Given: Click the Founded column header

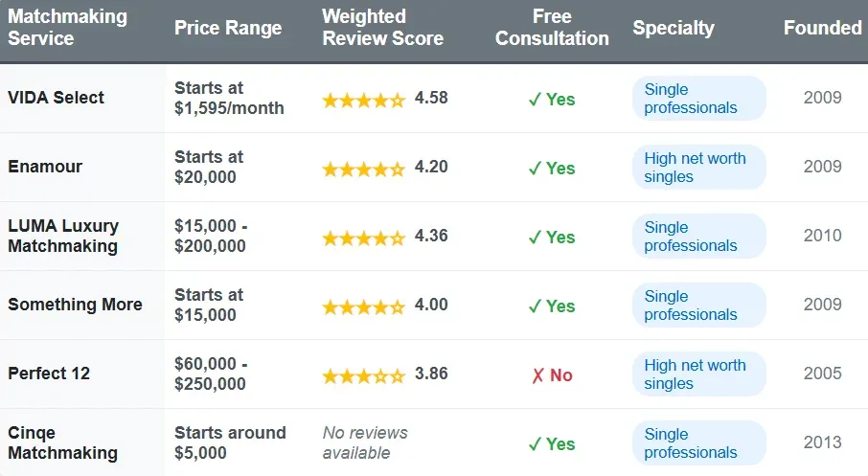Looking at the screenshot, I should click(822, 28).
